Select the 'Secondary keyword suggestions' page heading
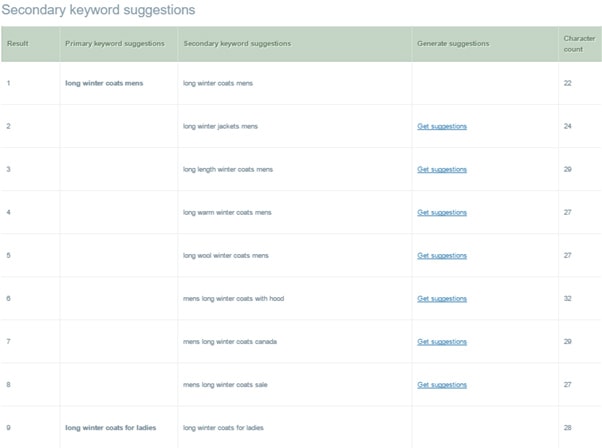The height and width of the screenshot is (448, 602). point(98,10)
